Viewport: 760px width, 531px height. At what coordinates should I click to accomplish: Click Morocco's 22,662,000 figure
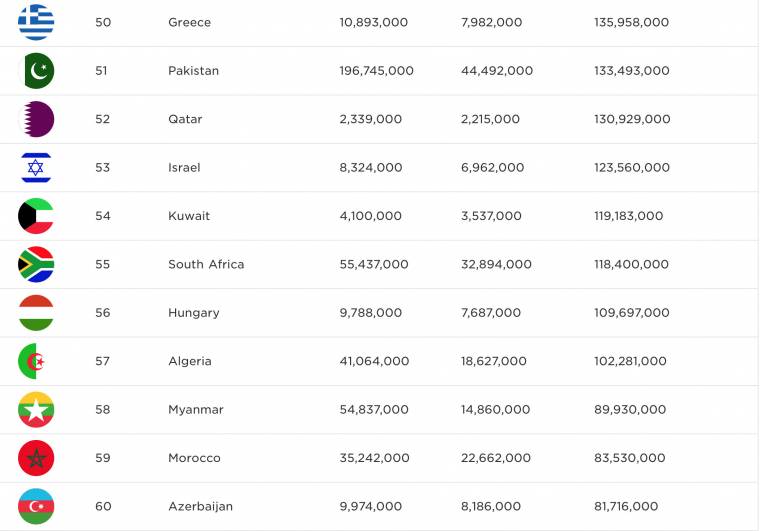click(x=495, y=458)
